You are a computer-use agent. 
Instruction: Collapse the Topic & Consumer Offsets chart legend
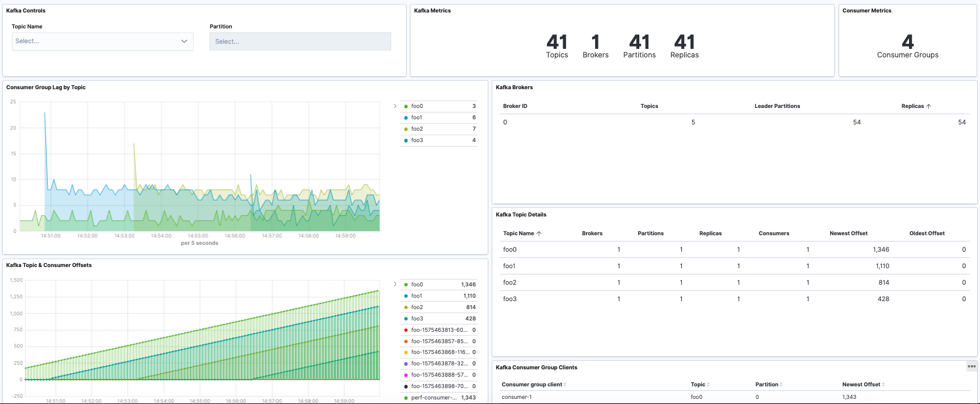[x=395, y=284]
